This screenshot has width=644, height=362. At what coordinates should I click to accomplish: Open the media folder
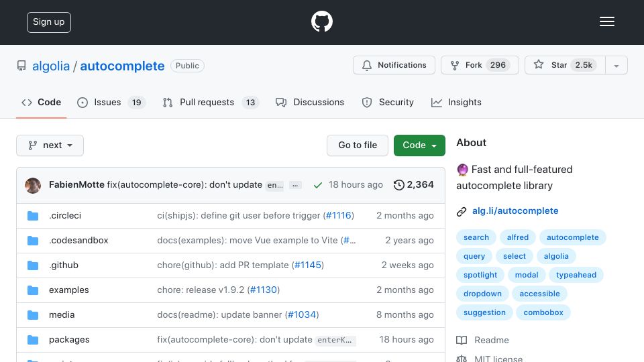click(62, 315)
